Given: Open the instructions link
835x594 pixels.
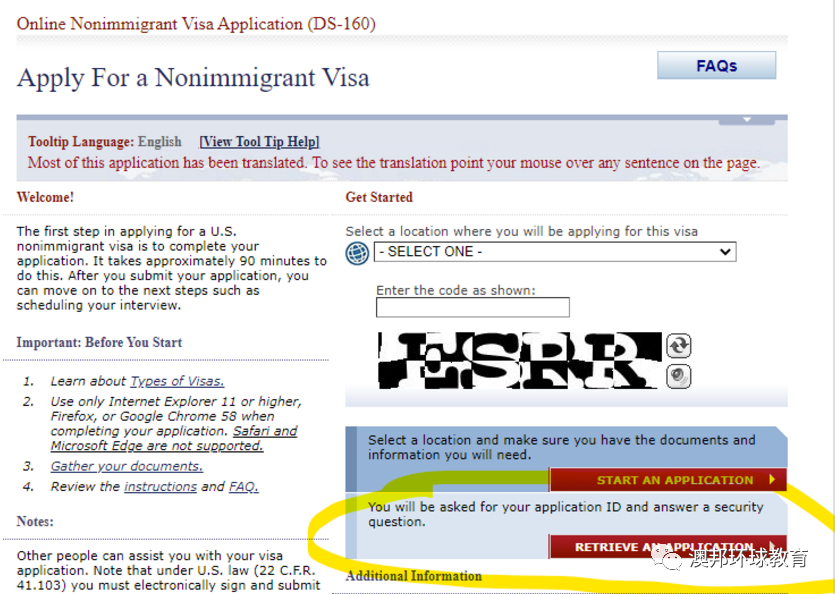Looking at the screenshot, I should pos(160,487).
